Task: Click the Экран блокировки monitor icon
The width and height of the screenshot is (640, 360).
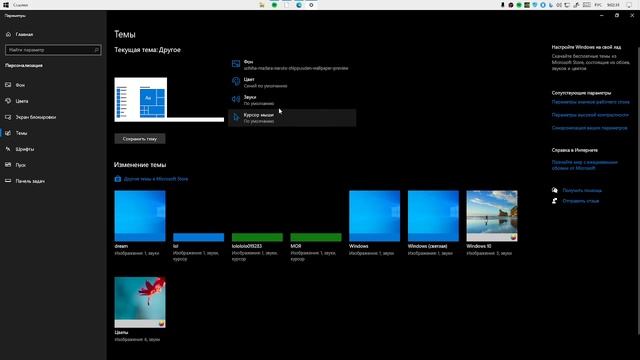Action: click(8, 117)
